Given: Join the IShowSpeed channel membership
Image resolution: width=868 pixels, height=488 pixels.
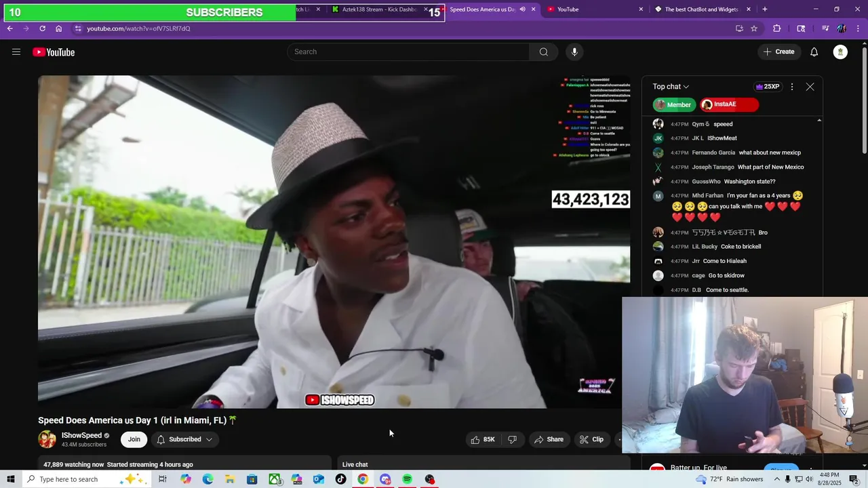Looking at the screenshot, I should 134,439.
